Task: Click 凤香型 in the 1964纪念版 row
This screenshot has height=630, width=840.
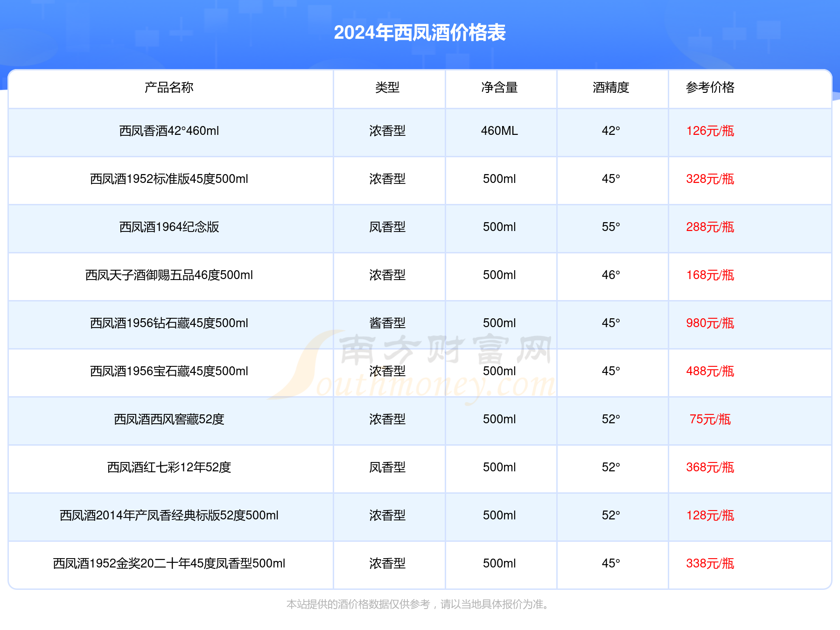Action: click(387, 227)
